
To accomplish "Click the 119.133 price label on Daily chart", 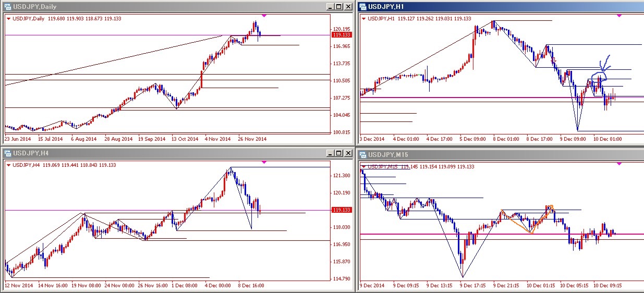I will point(341,35).
